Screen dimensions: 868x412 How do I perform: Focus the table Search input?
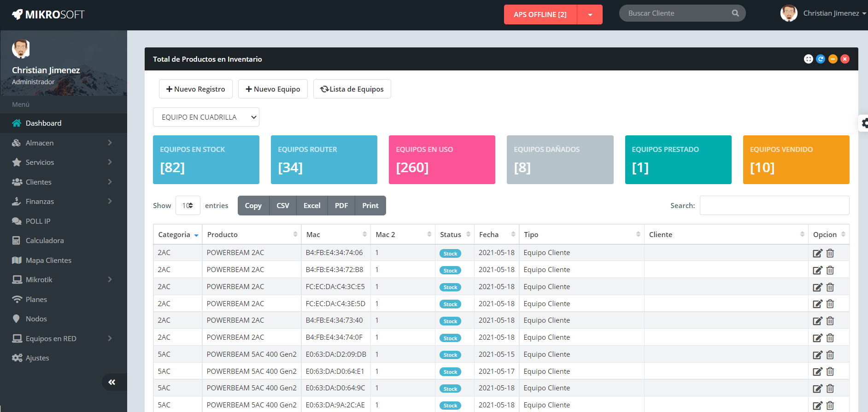774,205
